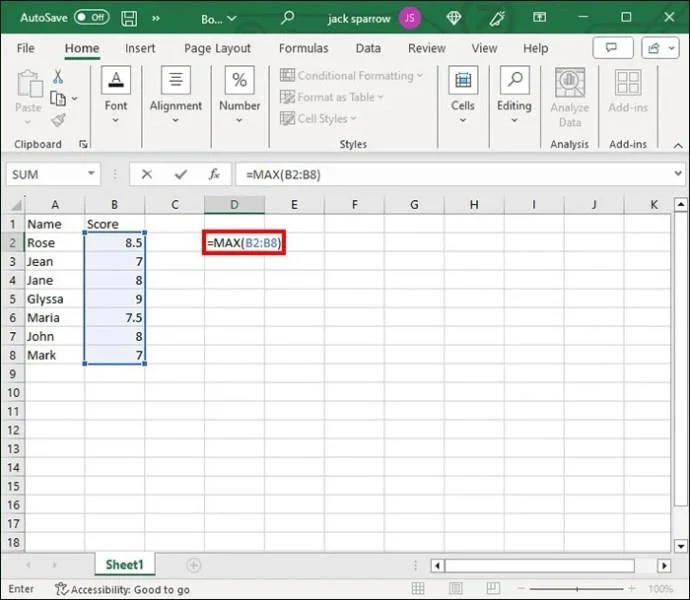690x600 pixels.
Task: Expand the Name Box dropdown arrow
Action: point(90,174)
